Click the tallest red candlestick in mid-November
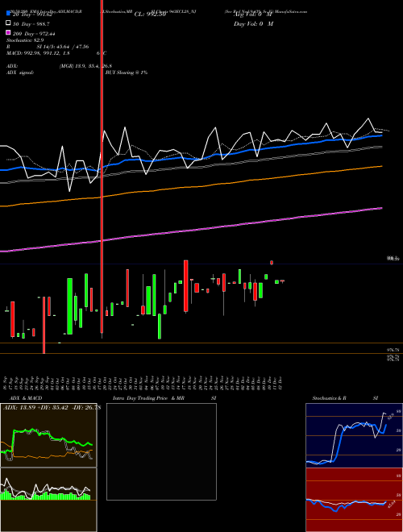The width and height of the screenshot is (403, 532). pyautogui.click(x=186, y=285)
